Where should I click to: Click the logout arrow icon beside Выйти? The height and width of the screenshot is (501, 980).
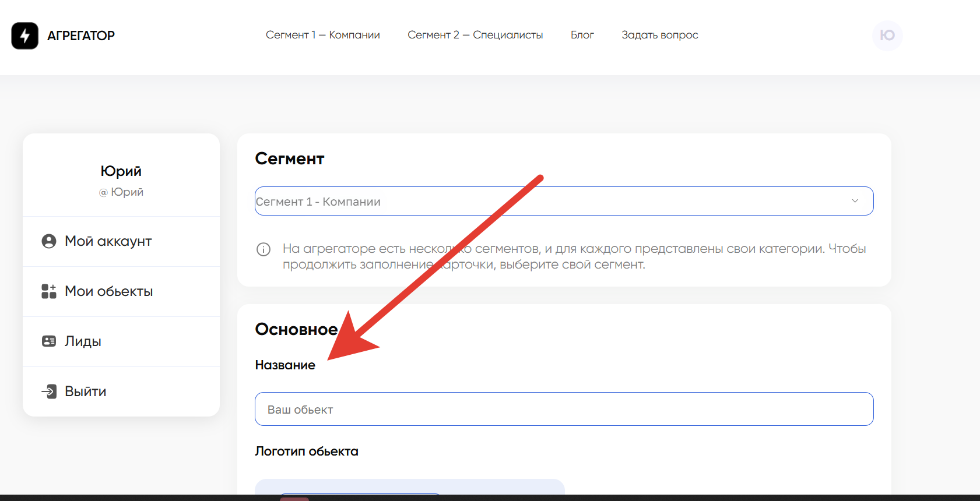[x=49, y=391]
